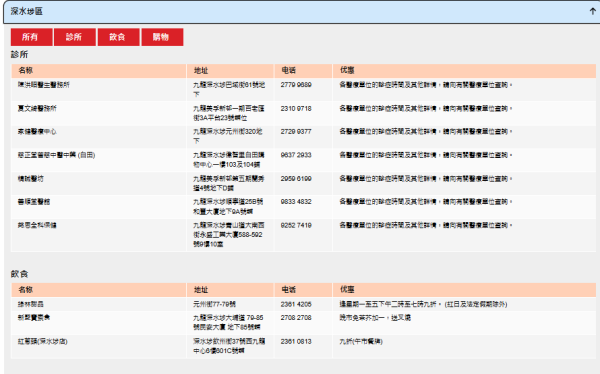Click the restaurant name in the 2708 2708 row
Screen dimensions: 600x374
(x=34, y=318)
